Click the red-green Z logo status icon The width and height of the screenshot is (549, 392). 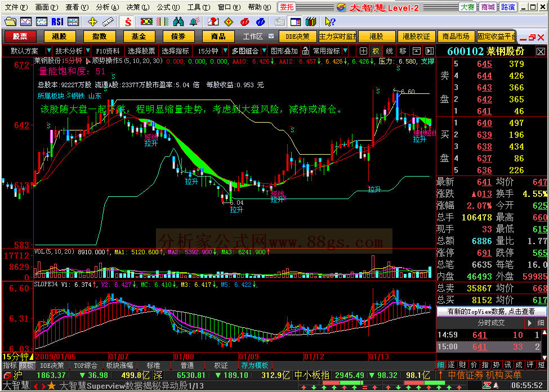click(x=486, y=385)
